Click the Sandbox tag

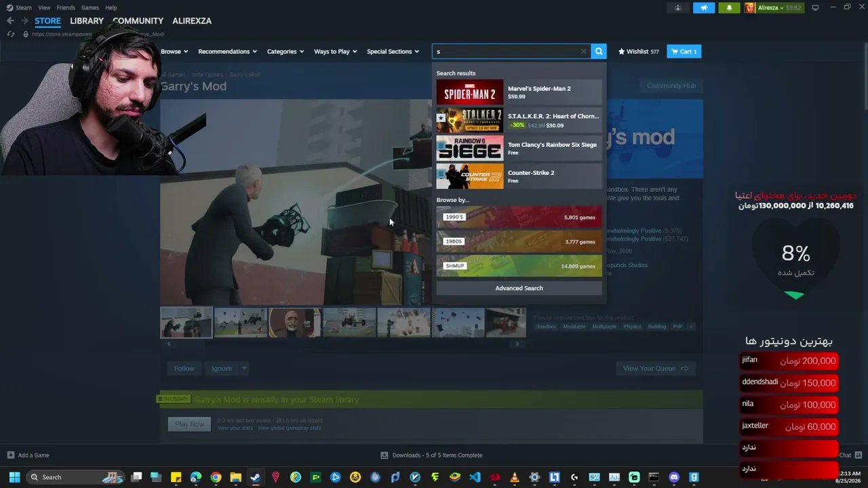point(546,327)
